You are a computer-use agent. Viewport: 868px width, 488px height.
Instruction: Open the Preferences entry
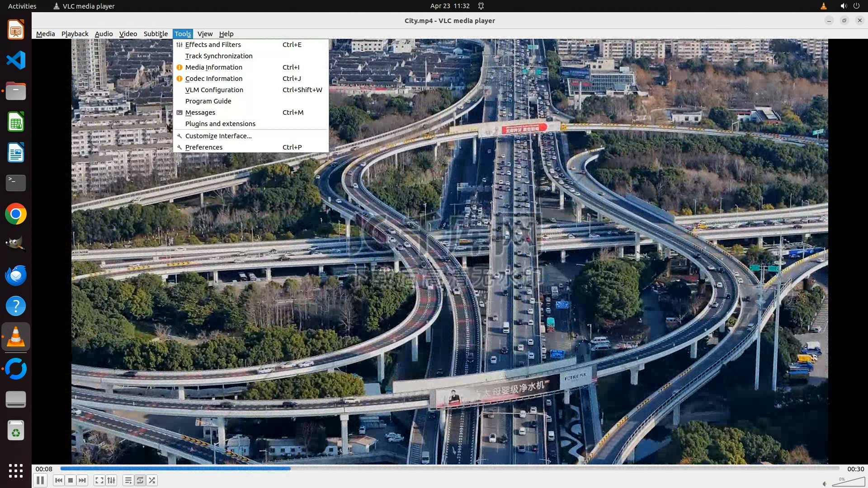pos(203,147)
